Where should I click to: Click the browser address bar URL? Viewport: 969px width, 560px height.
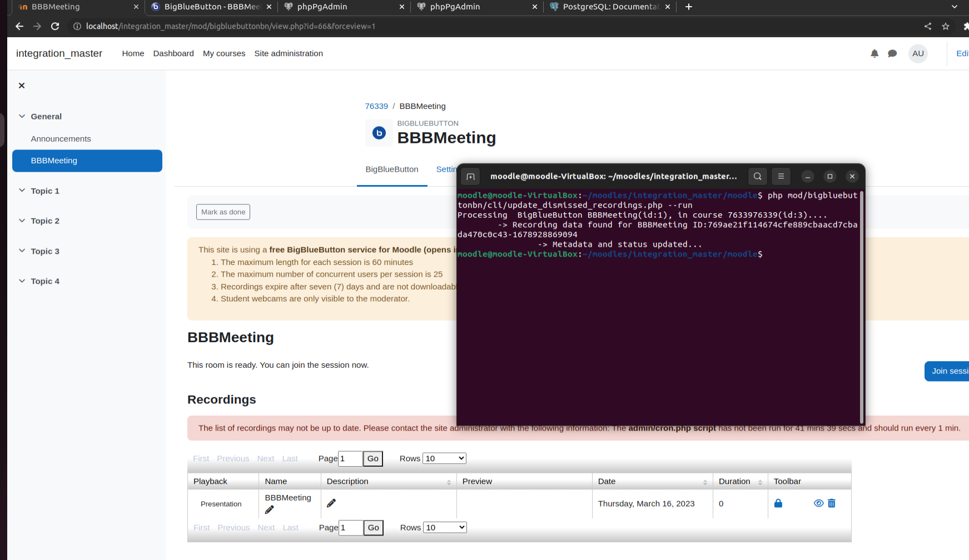click(231, 26)
